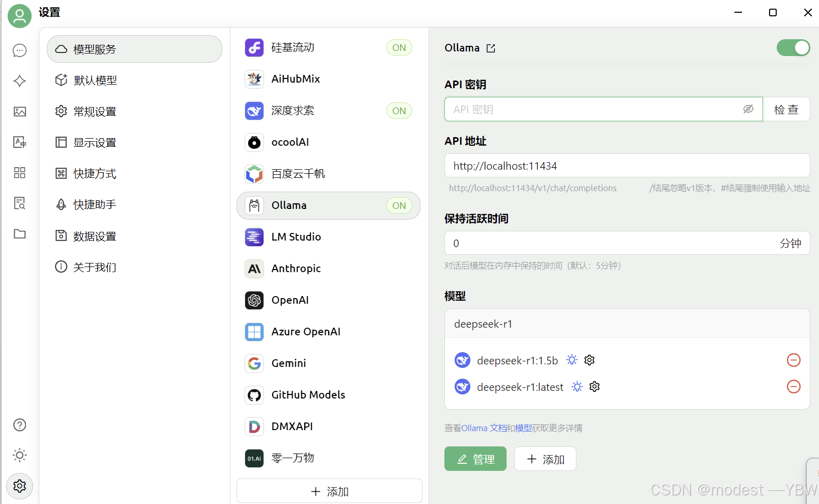Open the knowledge base sidebar icon
This screenshot has height=504, width=819.
click(x=19, y=203)
